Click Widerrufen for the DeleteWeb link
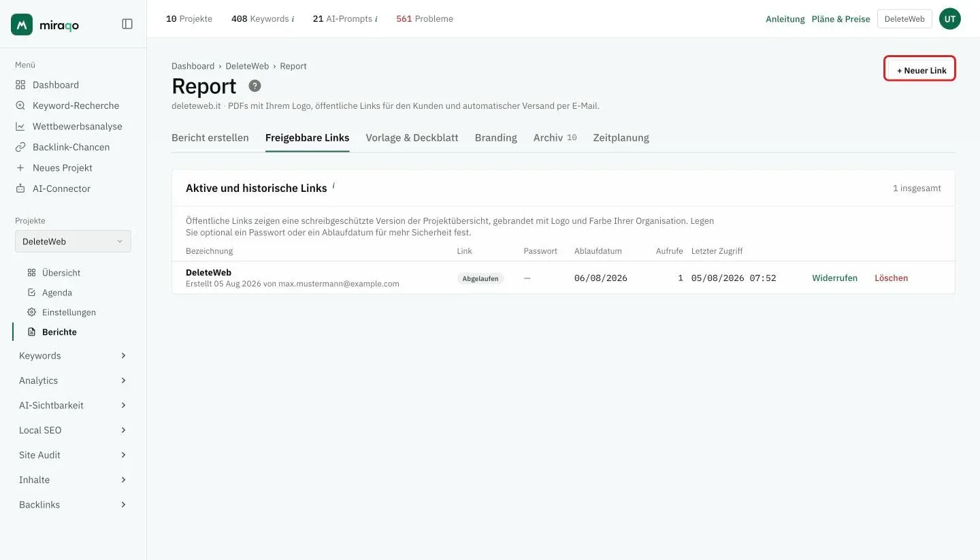Screen dimensions: 980x560 (835, 278)
